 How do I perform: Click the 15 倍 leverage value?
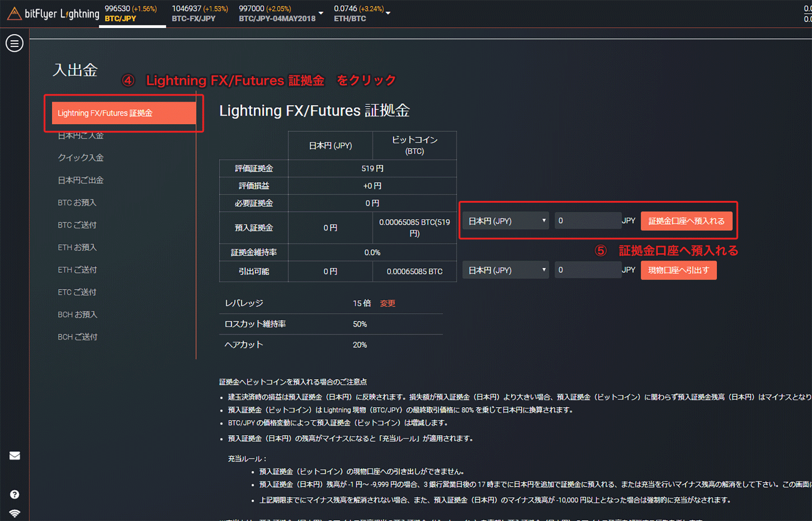click(x=362, y=303)
